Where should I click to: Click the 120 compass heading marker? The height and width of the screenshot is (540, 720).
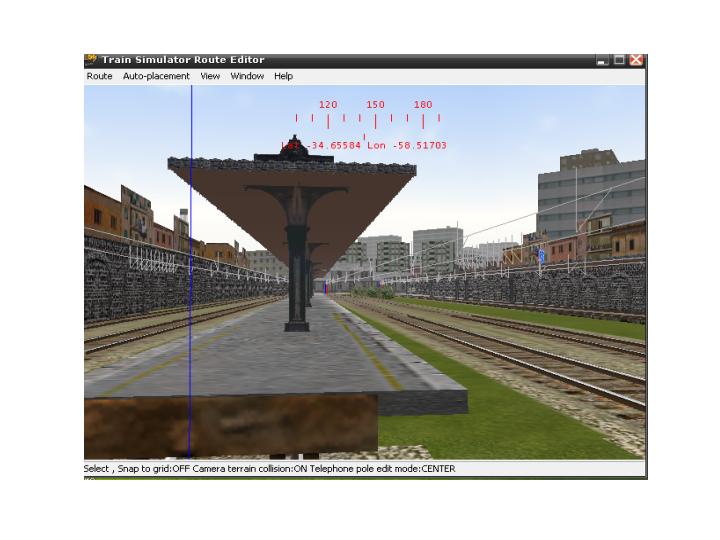point(328,105)
